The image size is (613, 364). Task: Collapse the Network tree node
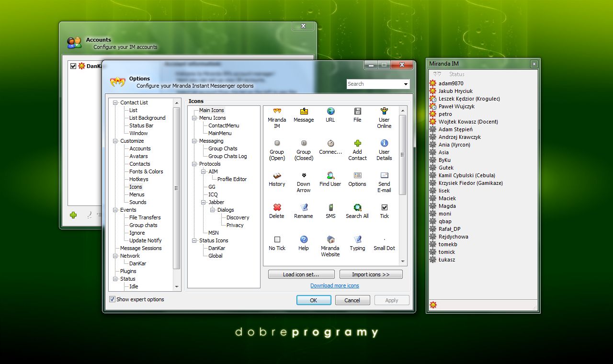click(115, 256)
